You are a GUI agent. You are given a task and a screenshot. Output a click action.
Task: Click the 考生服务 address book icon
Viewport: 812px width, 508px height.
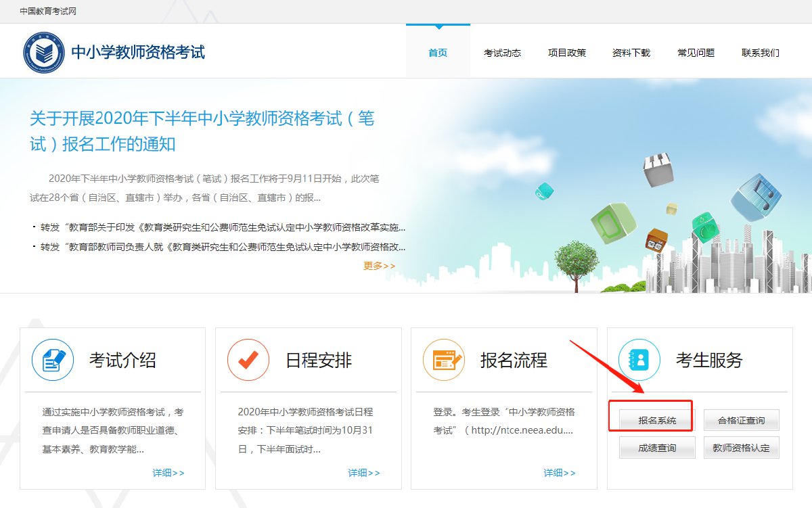click(x=639, y=360)
